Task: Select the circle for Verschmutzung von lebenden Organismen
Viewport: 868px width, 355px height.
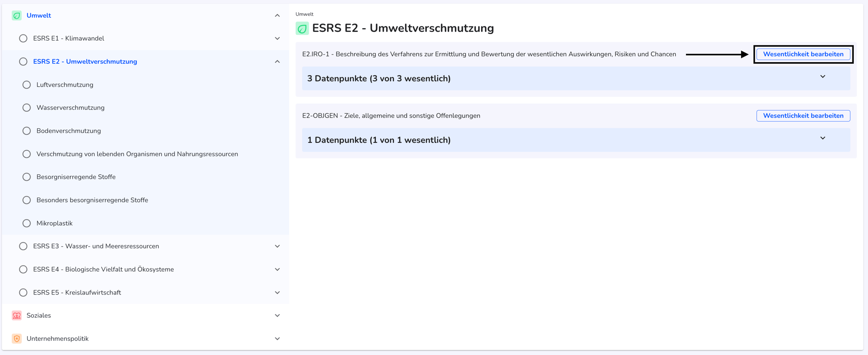Action: point(26,154)
